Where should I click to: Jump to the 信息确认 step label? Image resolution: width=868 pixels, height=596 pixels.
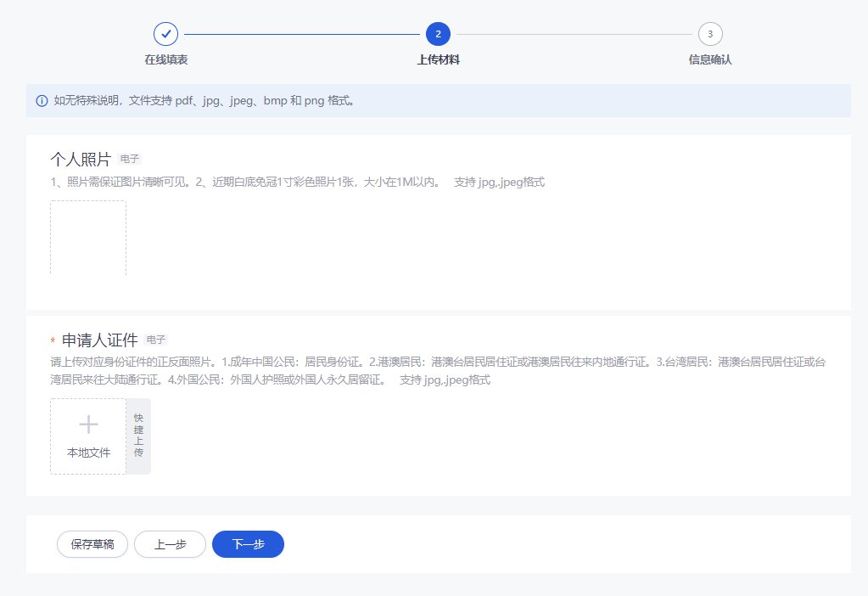click(x=710, y=60)
